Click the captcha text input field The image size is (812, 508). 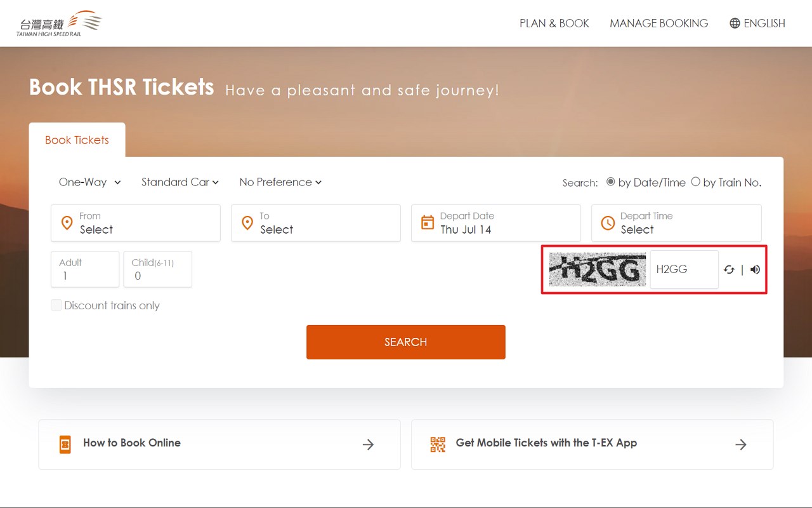[x=684, y=270]
